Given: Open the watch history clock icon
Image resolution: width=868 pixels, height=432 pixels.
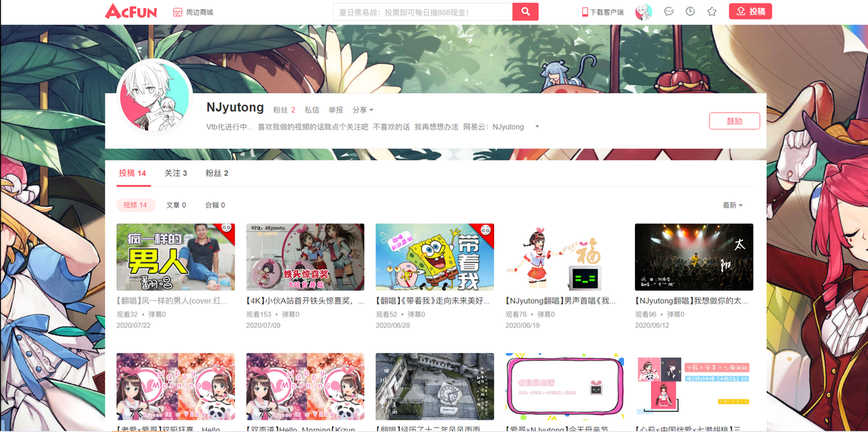Looking at the screenshot, I should [690, 12].
